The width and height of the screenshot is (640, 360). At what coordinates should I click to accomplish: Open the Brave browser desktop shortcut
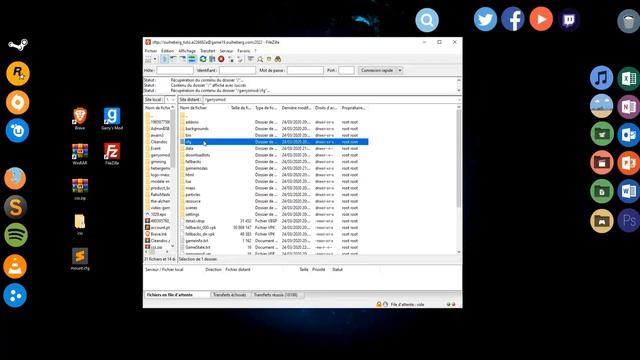coord(80,119)
